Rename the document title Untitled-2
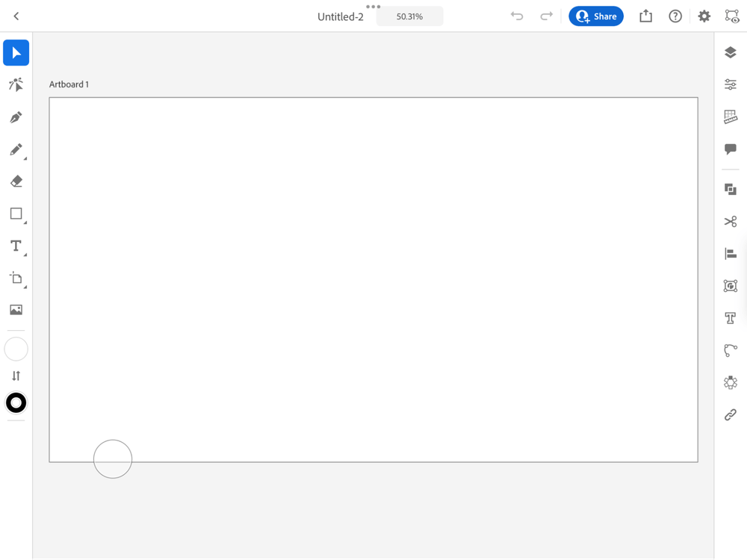The height and width of the screenshot is (560, 747). [x=341, y=16]
